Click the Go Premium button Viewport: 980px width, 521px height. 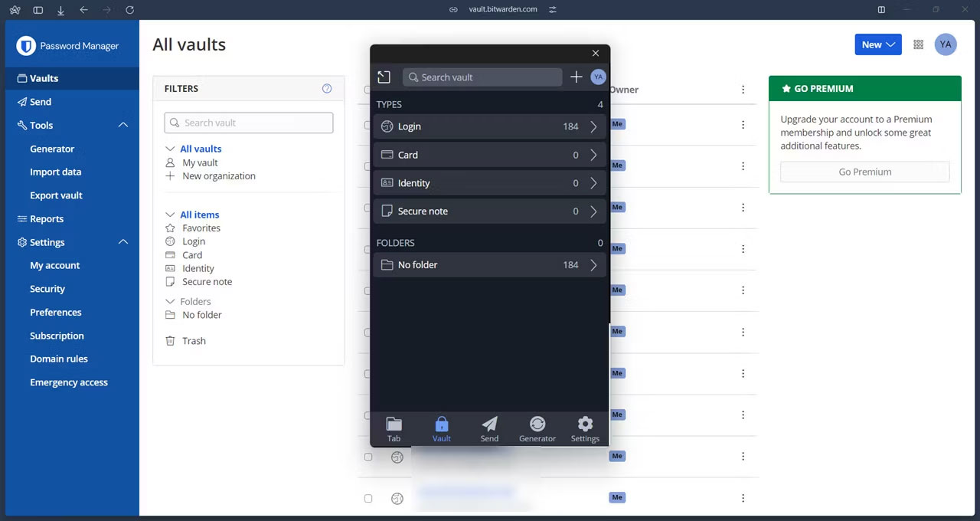pos(865,172)
